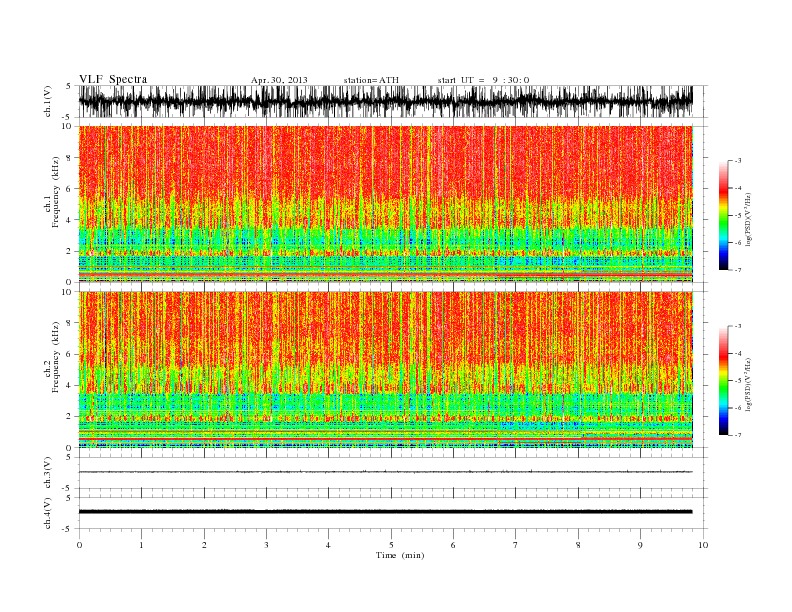This screenshot has width=792, height=612.
Task: Click time axis tick label "7"
Action: click(516, 545)
